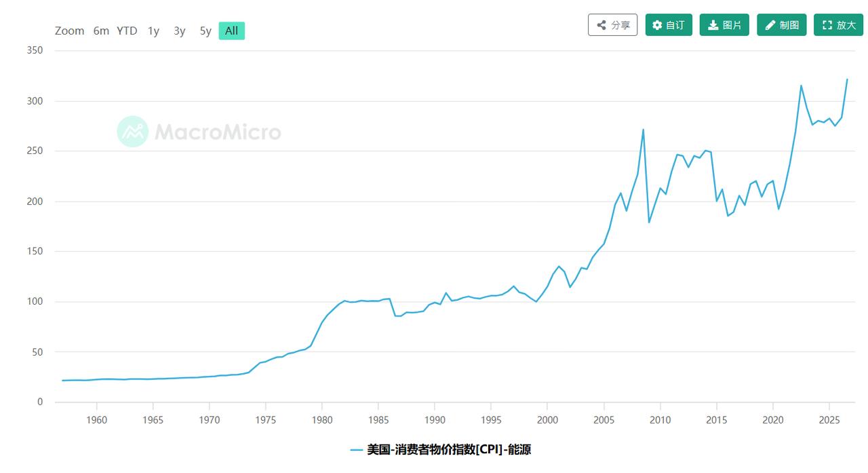
Task: Click the 1970 x-axis label
Action: 210,420
